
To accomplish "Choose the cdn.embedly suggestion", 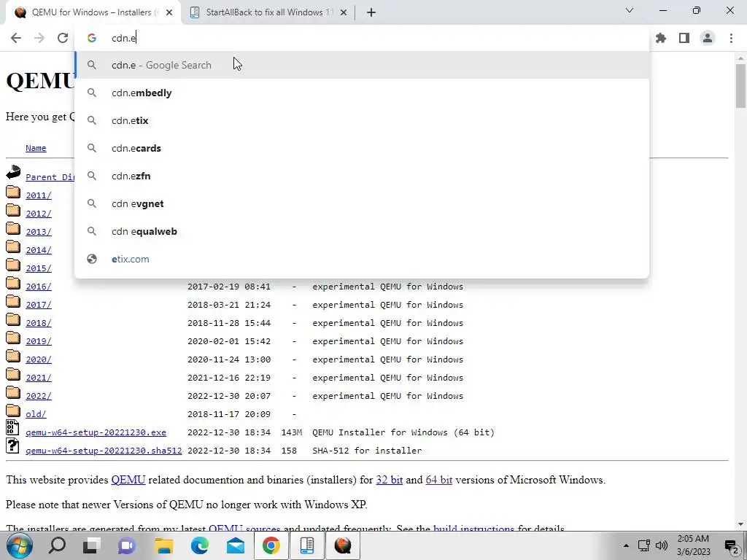I will pyautogui.click(x=362, y=93).
